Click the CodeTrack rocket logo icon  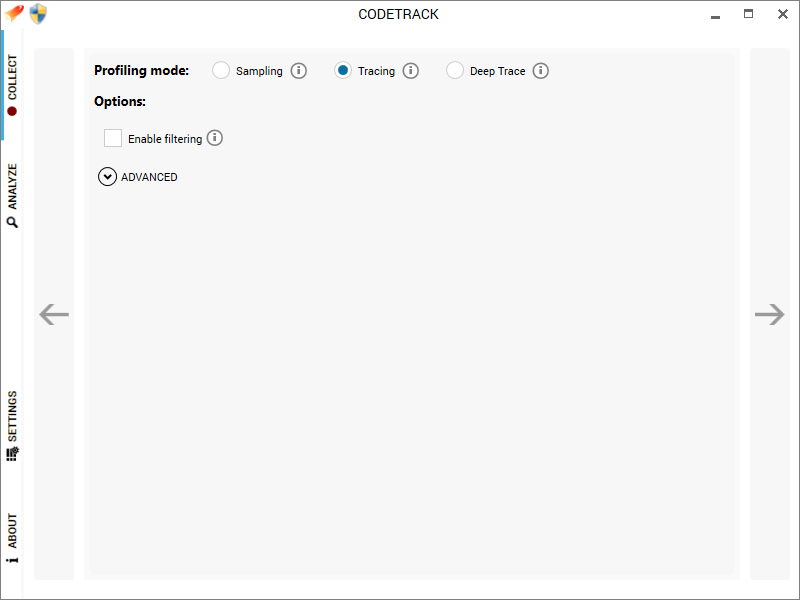point(13,13)
